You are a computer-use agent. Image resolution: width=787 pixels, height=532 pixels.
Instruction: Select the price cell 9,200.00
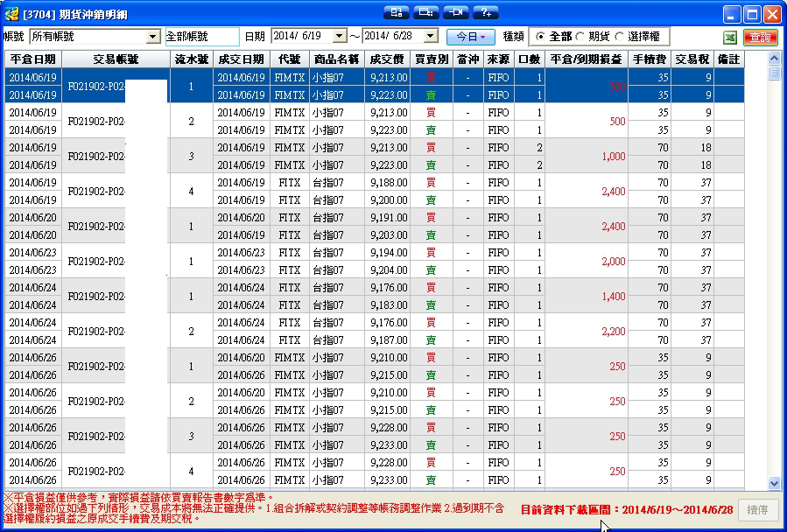pos(387,200)
